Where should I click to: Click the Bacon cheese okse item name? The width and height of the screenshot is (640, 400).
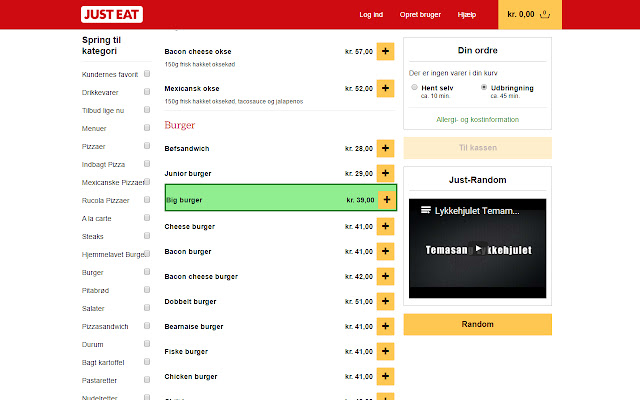(x=198, y=52)
